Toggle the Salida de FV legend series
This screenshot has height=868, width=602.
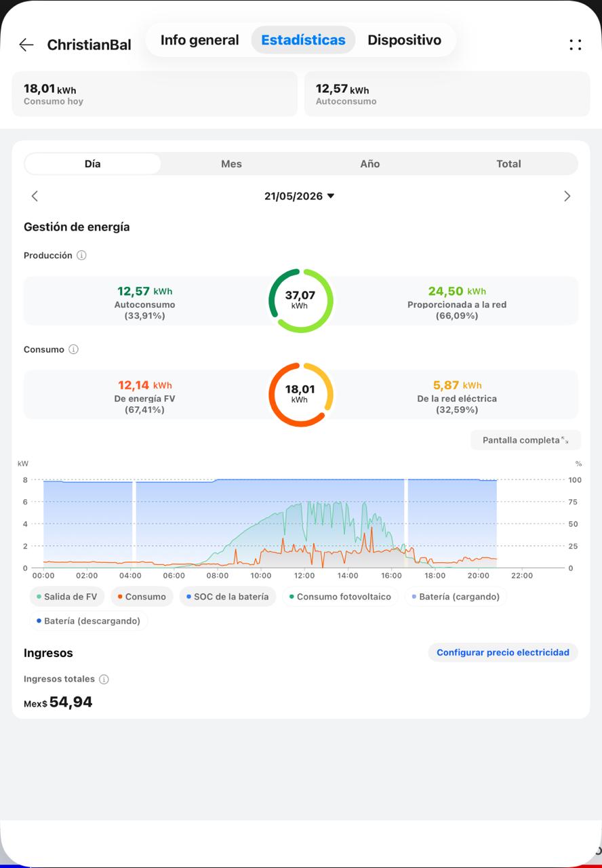pyautogui.click(x=67, y=597)
